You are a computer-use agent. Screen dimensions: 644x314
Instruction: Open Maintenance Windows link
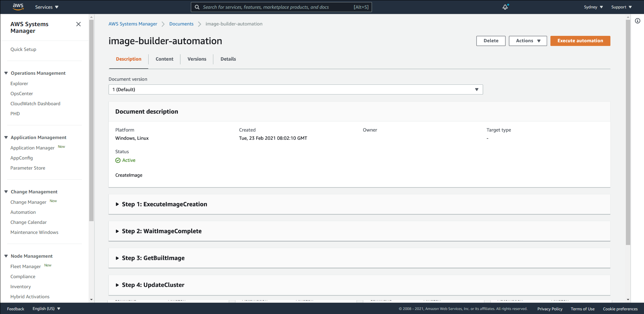click(34, 232)
